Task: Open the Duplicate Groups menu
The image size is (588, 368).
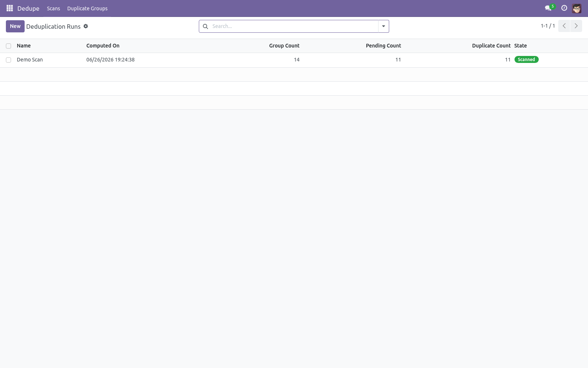Action: [x=87, y=8]
